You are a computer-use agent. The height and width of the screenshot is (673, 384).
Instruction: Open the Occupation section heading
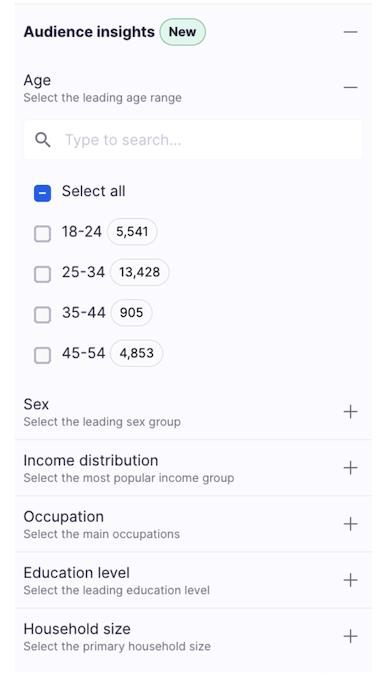click(x=63, y=517)
